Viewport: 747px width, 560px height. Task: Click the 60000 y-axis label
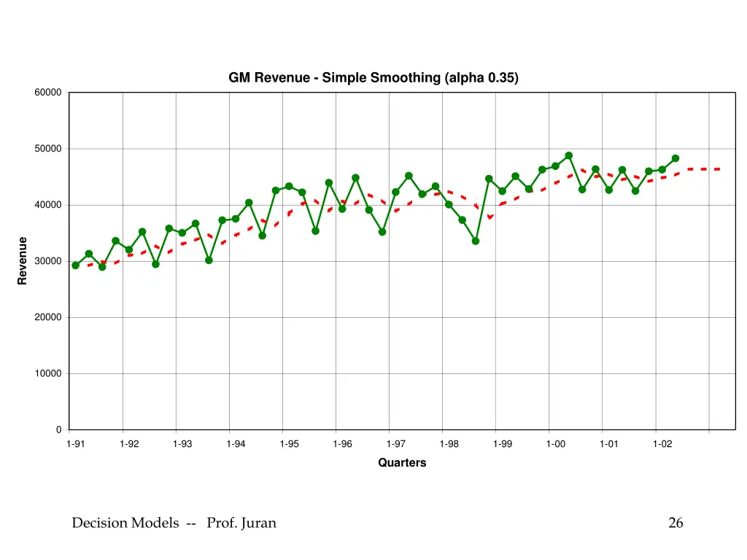[x=48, y=93]
